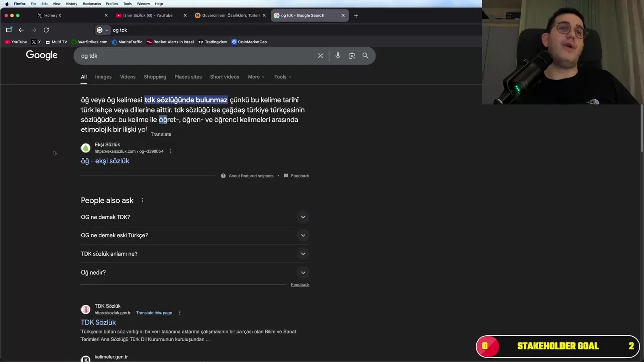This screenshot has height=362, width=644.
Task: Open the People also ask options menu
Action: tap(142, 200)
